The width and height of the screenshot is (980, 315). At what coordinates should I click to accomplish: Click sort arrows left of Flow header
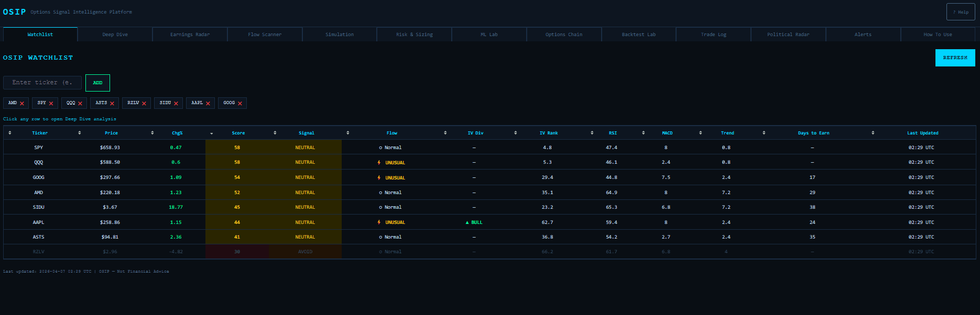click(348, 133)
